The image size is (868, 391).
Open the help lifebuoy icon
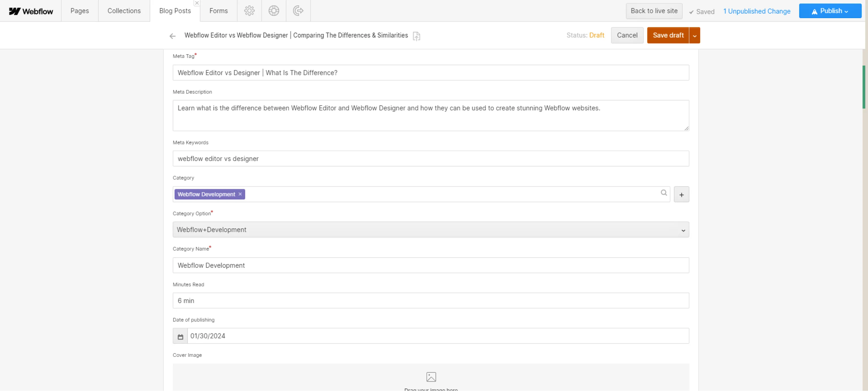click(x=274, y=11)
